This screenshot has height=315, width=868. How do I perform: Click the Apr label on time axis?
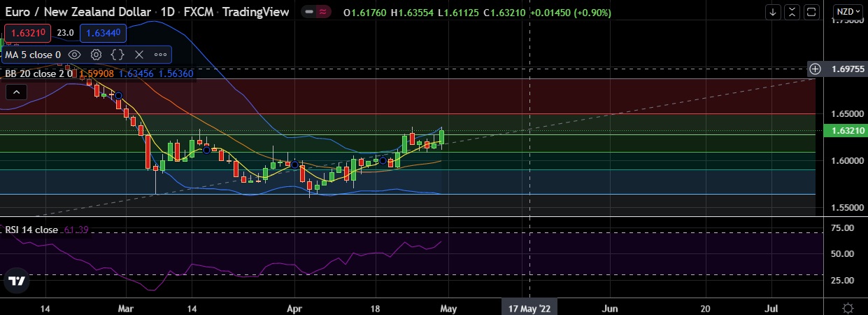(295, 308)
